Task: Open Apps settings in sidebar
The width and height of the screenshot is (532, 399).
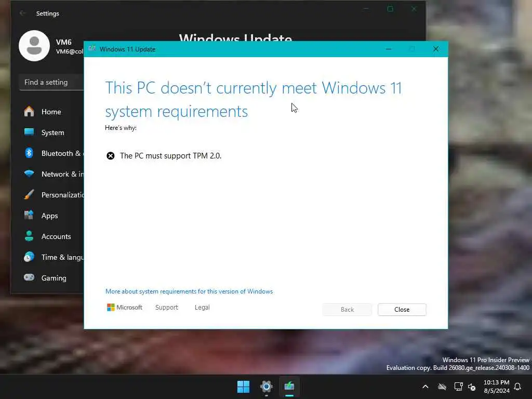Action: point(51,216)
